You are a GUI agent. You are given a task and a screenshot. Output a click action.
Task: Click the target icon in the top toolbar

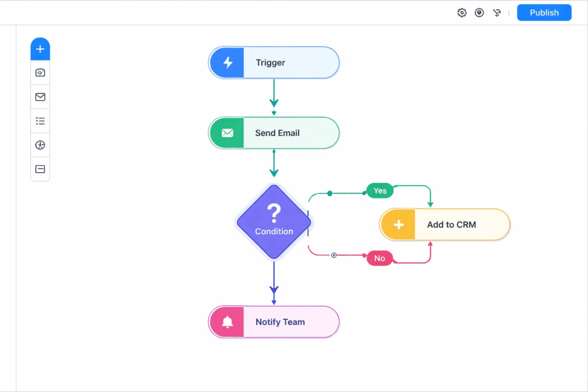point(479,12)
